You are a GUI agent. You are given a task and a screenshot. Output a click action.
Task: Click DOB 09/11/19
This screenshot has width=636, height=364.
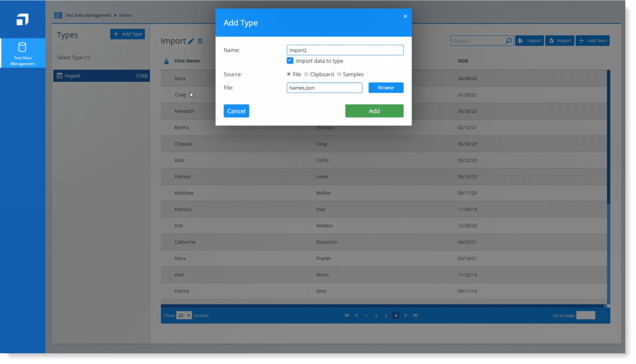tap(467, 291)
